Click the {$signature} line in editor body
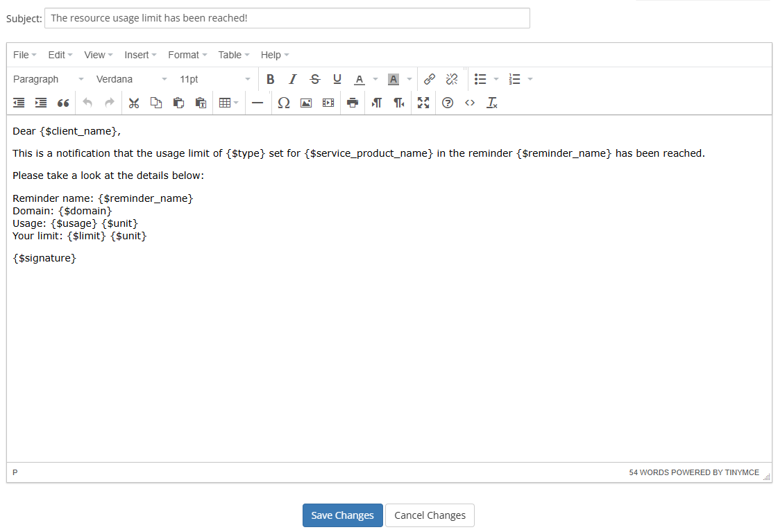The height and width of the screenshot is (532, 778). (44, 258)
